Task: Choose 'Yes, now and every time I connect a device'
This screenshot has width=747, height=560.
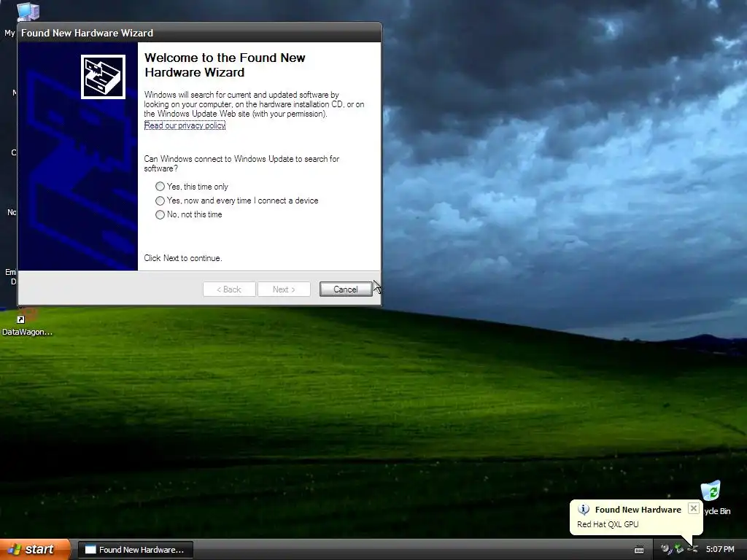Action: coord(160,201)
